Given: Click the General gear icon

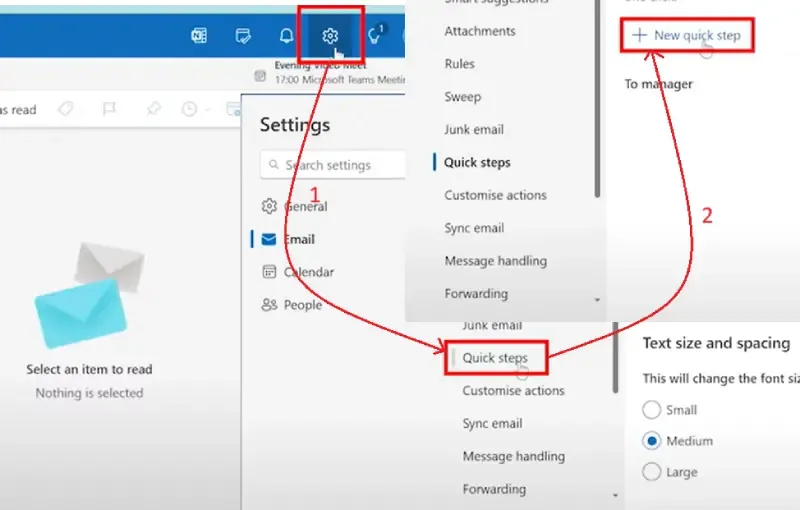Looking at the screenshot, I should 269,206.
